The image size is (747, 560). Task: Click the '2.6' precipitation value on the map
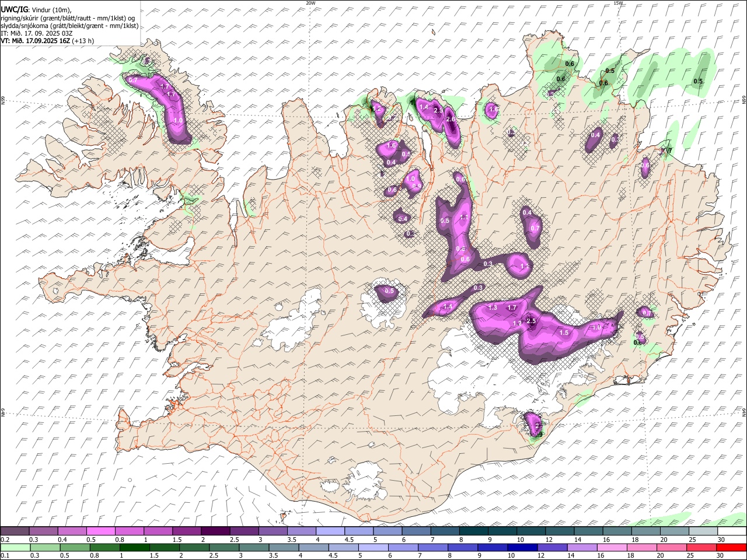click(451, 119)
